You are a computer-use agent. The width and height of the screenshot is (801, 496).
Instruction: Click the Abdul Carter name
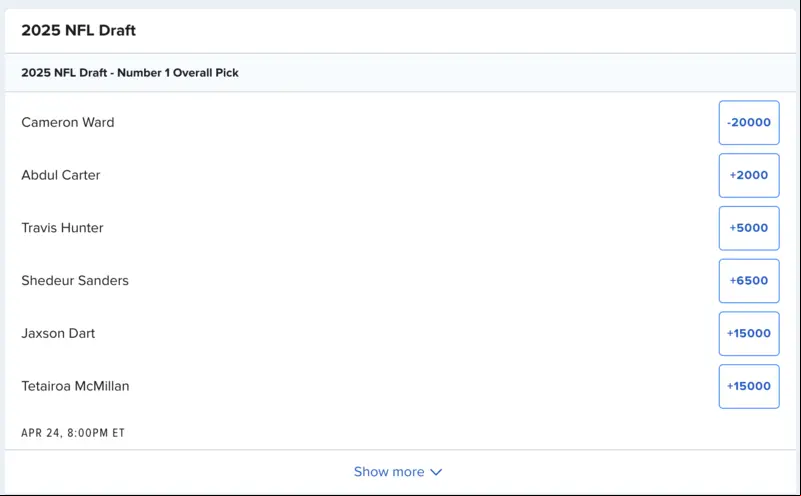(x=61, y=175)
